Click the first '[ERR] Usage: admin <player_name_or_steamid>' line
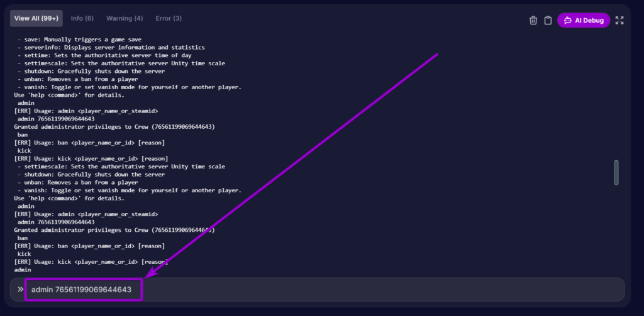The image size is (644, 316). [x=86, y=111]
